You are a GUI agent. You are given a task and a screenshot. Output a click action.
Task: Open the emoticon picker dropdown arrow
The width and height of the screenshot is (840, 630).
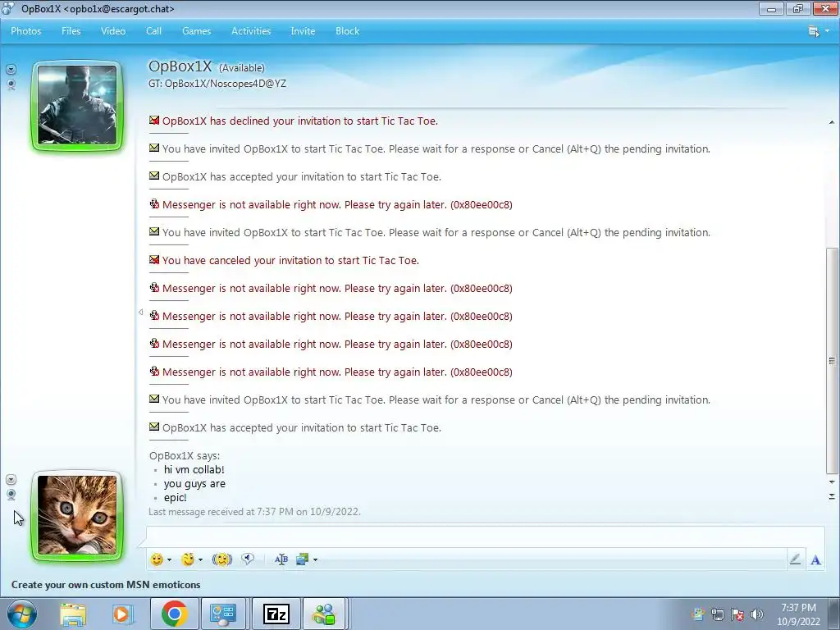pyautogui.click(x=169, y=559)
